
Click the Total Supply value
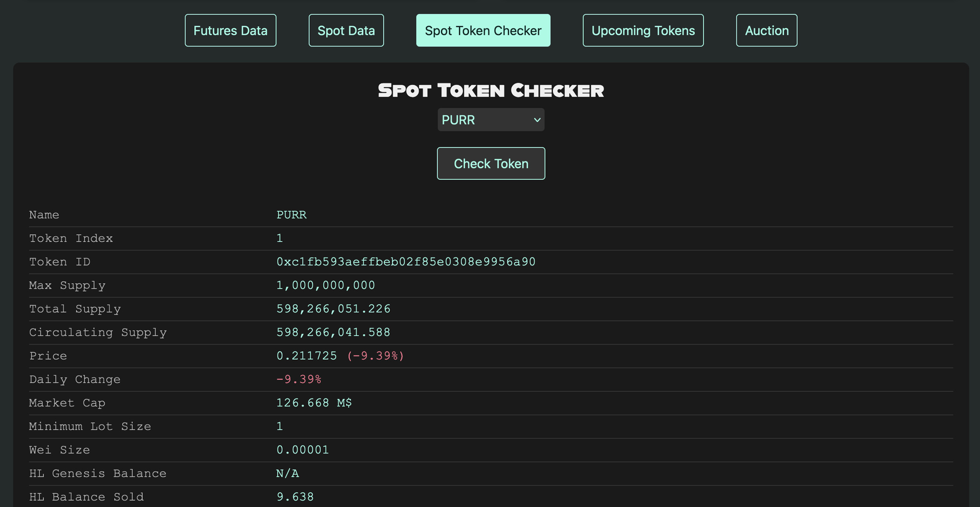(x=333, y=309)
